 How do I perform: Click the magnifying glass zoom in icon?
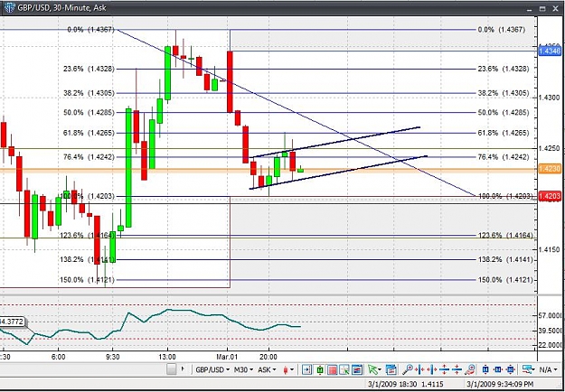point(408,369)
